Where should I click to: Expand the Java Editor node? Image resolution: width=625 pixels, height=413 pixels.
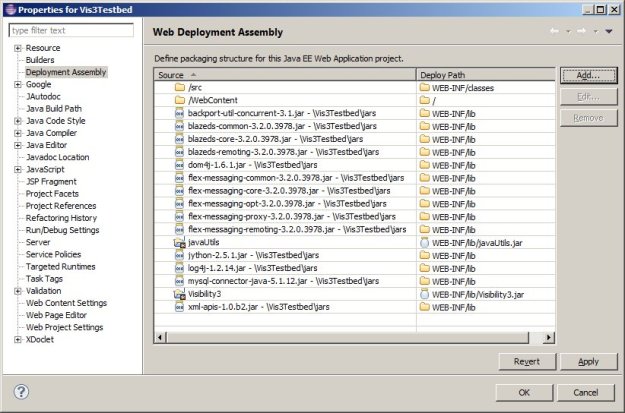click(18, 145)
